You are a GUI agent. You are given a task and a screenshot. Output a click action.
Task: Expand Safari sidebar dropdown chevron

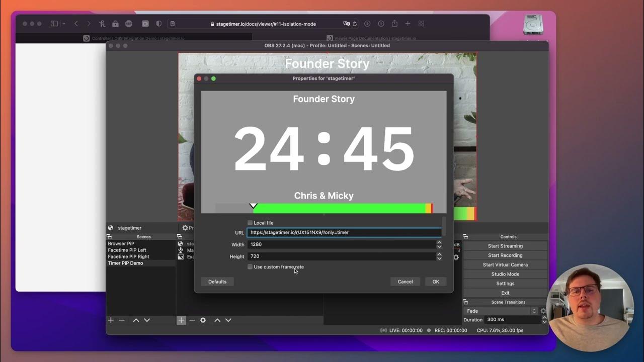tap(64, 24)
